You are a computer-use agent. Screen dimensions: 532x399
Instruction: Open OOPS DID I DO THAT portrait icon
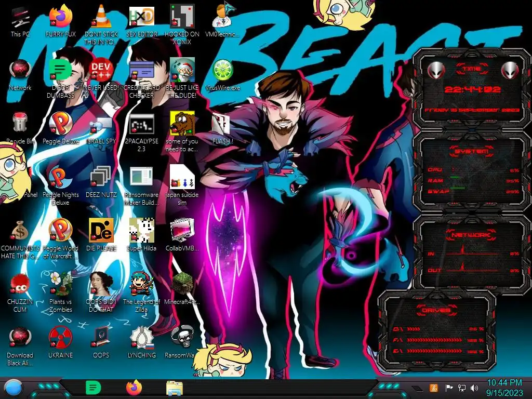(101, 284)
